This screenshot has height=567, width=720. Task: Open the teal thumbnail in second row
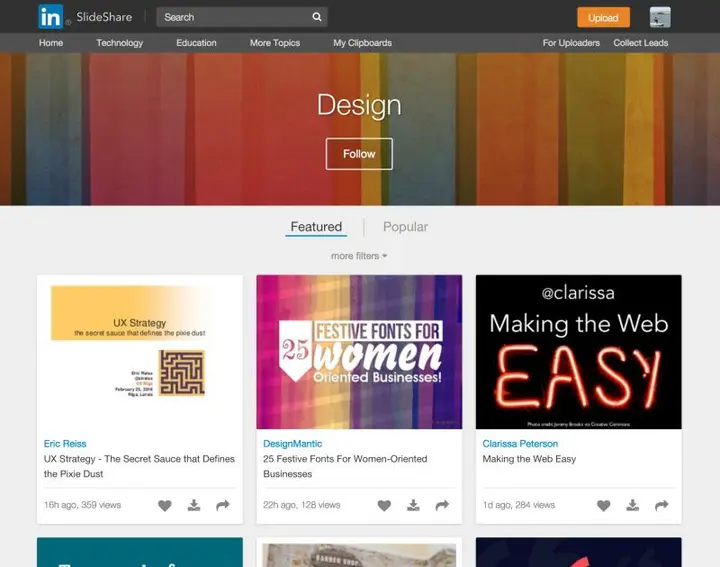coord(140,552)
